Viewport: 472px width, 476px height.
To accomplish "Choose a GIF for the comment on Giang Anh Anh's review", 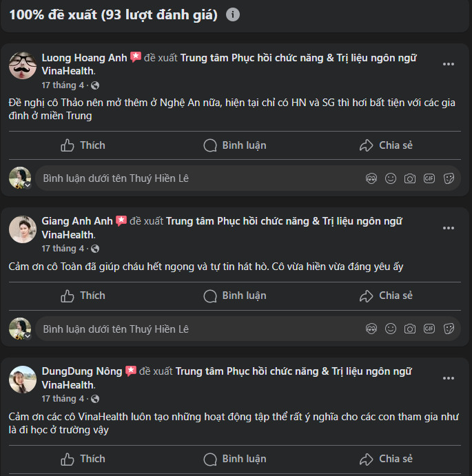I will (x=429, y=329).
